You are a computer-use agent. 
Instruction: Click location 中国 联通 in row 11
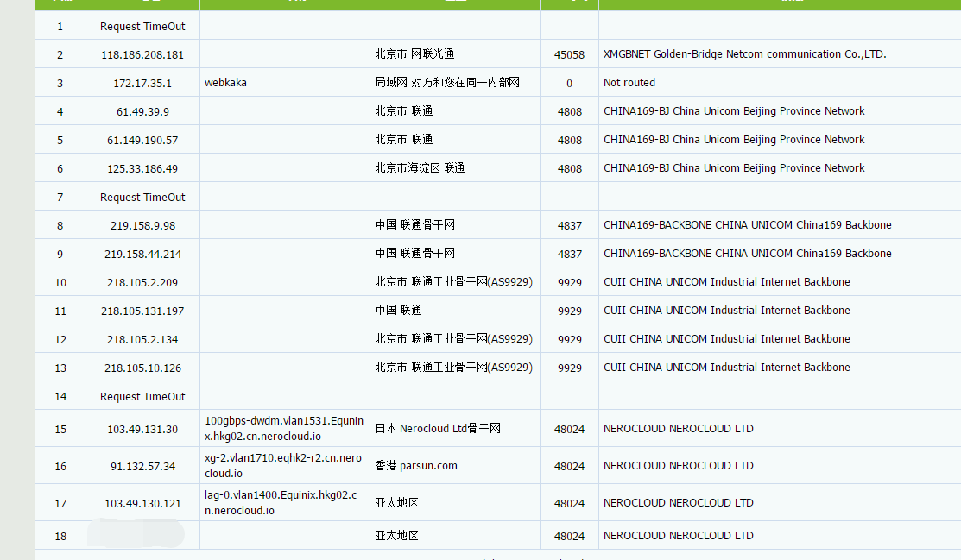(x=398, y=310)
